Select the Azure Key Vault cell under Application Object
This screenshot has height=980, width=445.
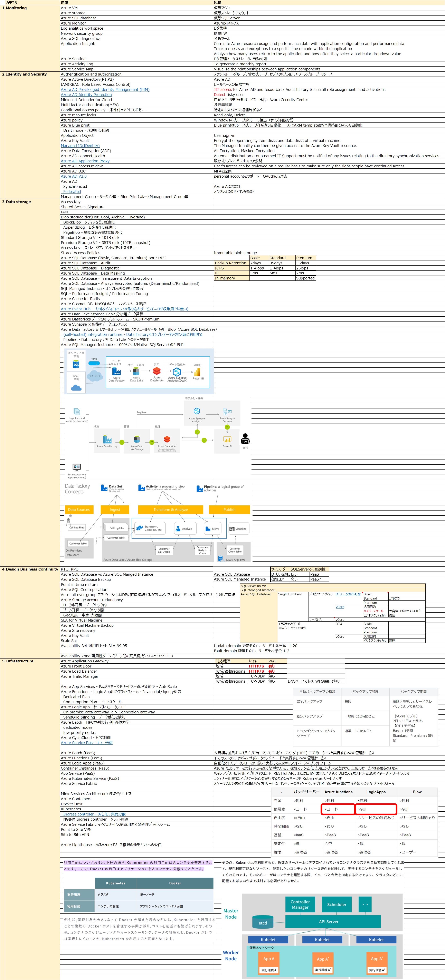pyautogui.click(x=137, y=140)
